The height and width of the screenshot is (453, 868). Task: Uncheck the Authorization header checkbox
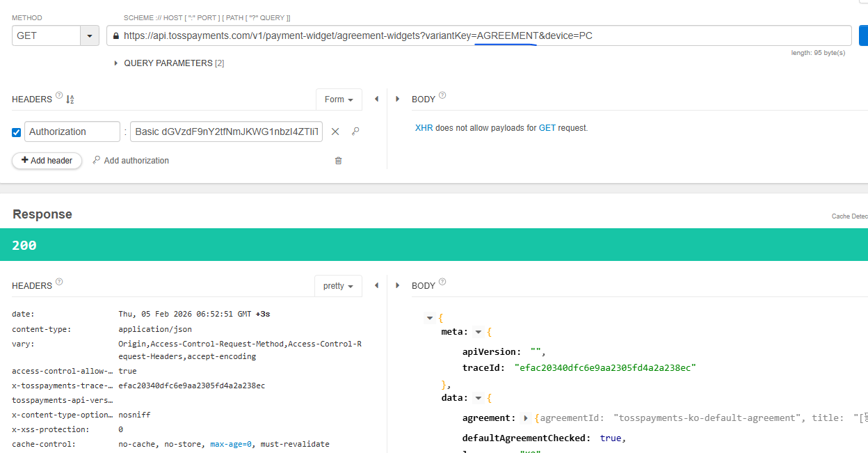click(x=17, y=132)
